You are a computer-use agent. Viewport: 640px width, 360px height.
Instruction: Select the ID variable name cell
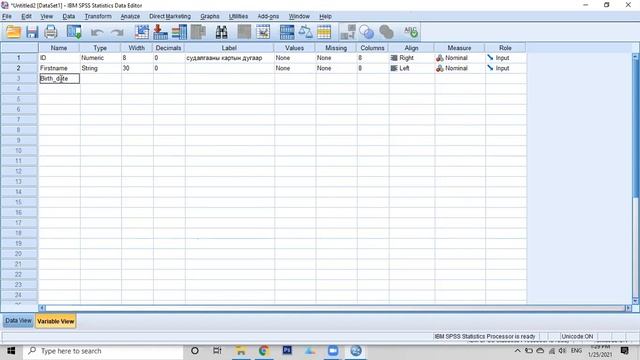[x=59, y=58]
